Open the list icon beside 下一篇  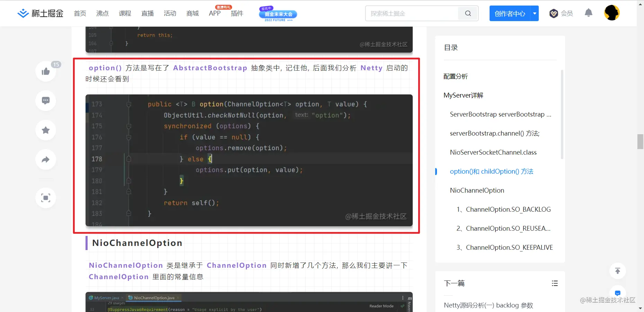click(x=555, y=283)
